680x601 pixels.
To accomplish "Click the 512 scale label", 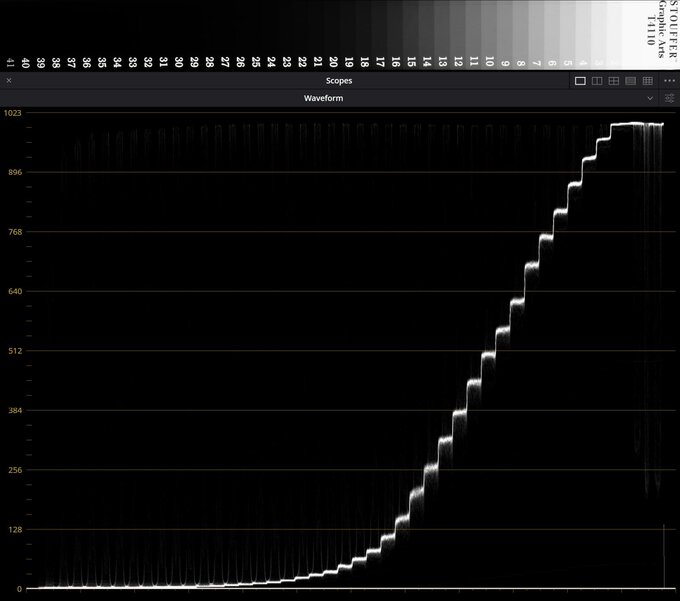I will 15,351.
